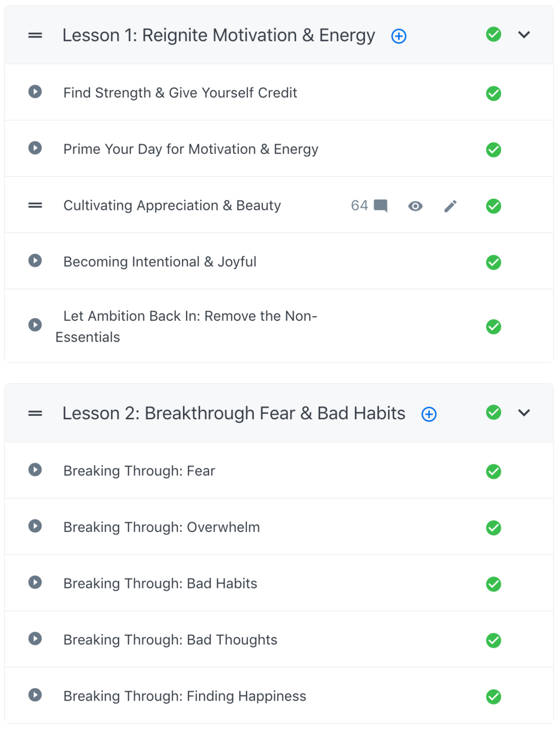Click reorder handle on Cultivating Appreciation row
The width and height of the screenshot is (560, 730).
tap(35, 205)
